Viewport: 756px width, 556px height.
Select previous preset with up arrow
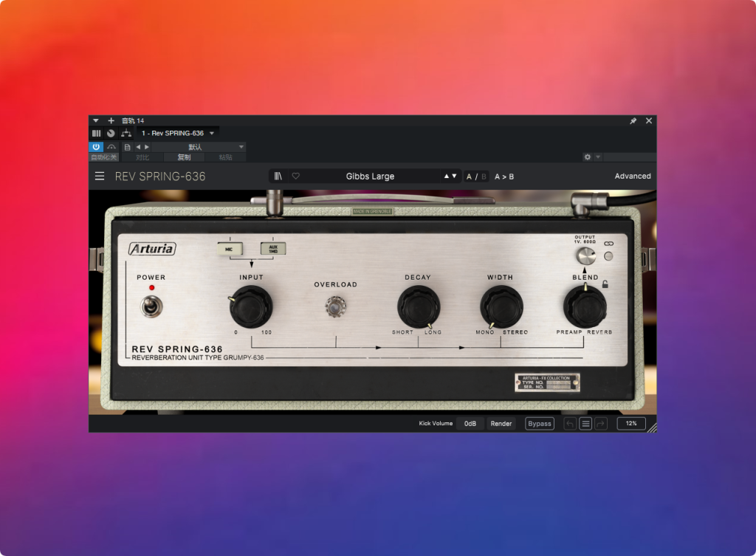pyautogui.click(x=447, y=176)
